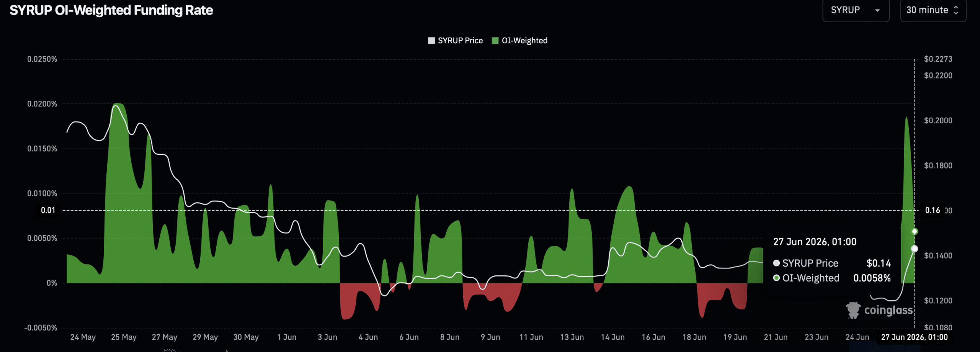The width and height of the screenshot is (980, 352).
Task: Click the 0.01 crosshair value on left axis
Action: (x=48, y=210)
